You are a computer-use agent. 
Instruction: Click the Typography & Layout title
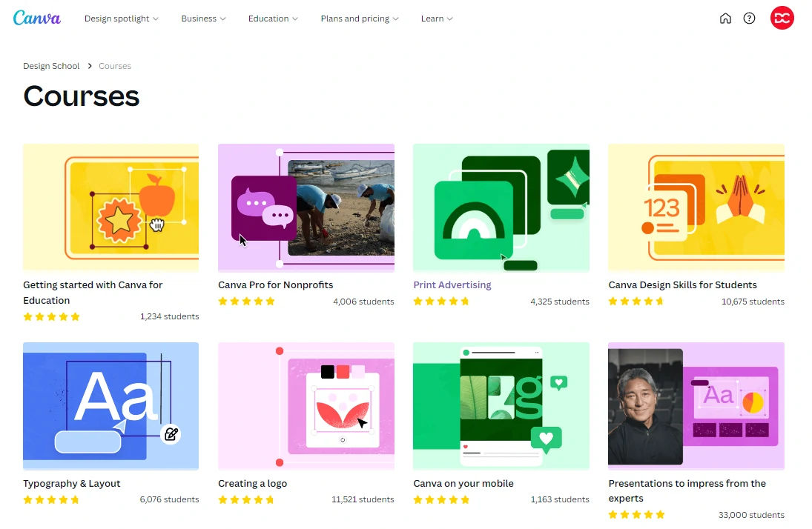pyautogui.click(x=71, y=484)
